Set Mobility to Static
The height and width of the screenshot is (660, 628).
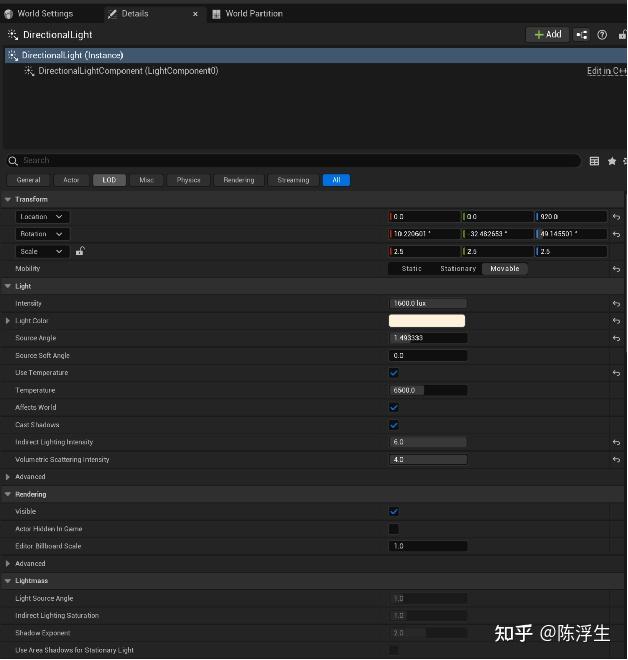(411, 269)
